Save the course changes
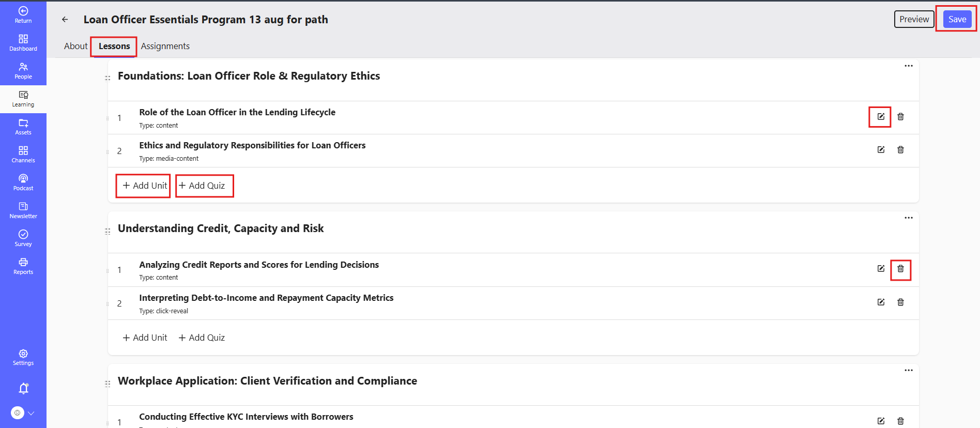The width and height of the screenshot is (980, 428). 957,19
